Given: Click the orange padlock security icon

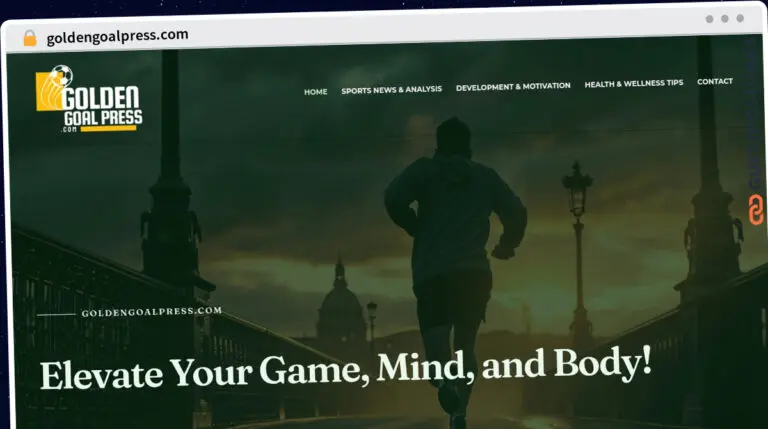Looking at the screenshot, I should (x=30, y=38).
